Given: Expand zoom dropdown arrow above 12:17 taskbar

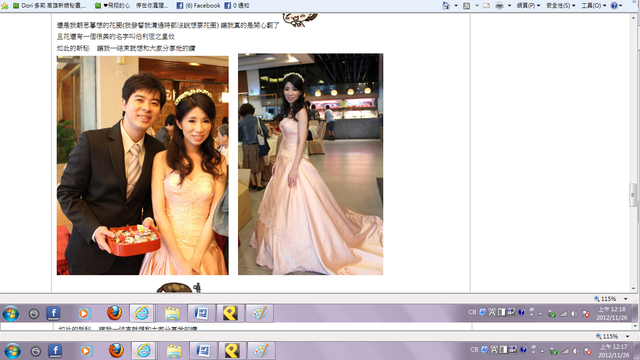Looking at the screenshot, I should 627,336.
